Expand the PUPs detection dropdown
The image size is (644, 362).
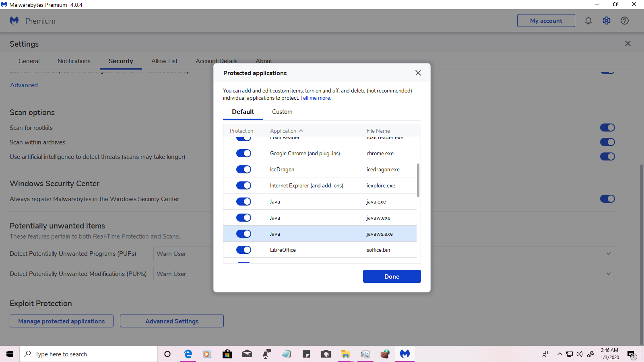pos(609,253)
